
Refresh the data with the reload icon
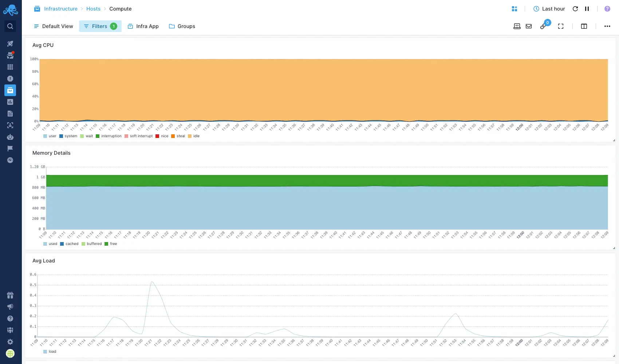[575, 9]
